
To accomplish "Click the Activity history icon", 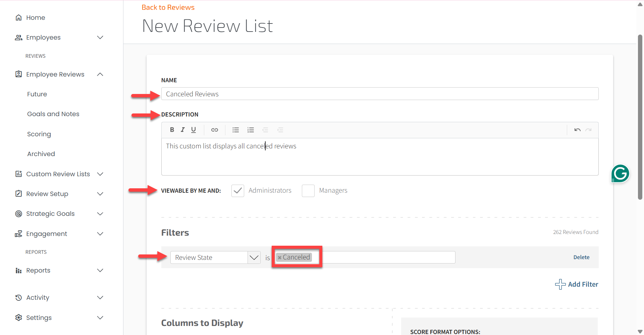I will pyautogui.click(x=19, y=297).
